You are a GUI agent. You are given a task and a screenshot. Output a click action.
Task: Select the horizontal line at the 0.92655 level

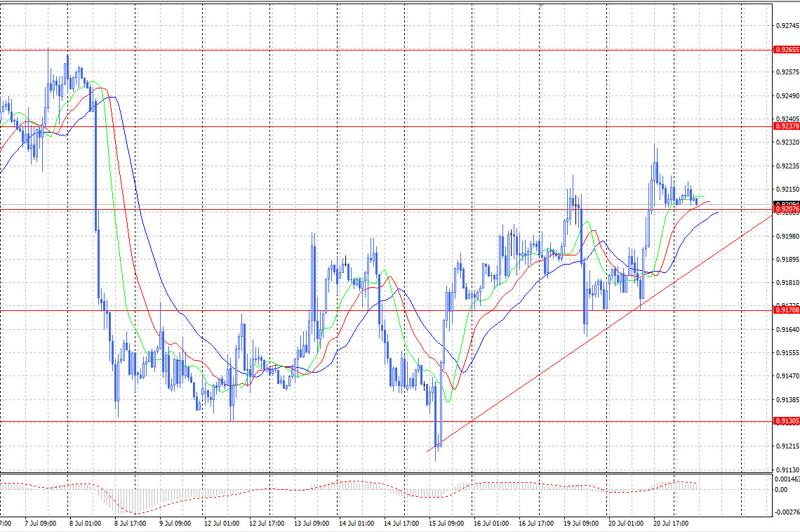point(386,50)
